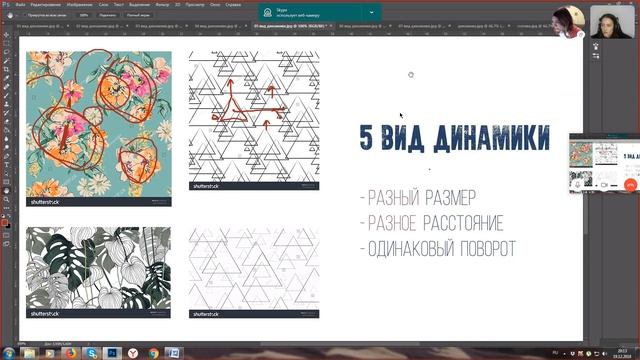Toggle Quick Mask mode
Viewport: 640px width, 360px height.
pyautogui.click(x=6, y=235)
